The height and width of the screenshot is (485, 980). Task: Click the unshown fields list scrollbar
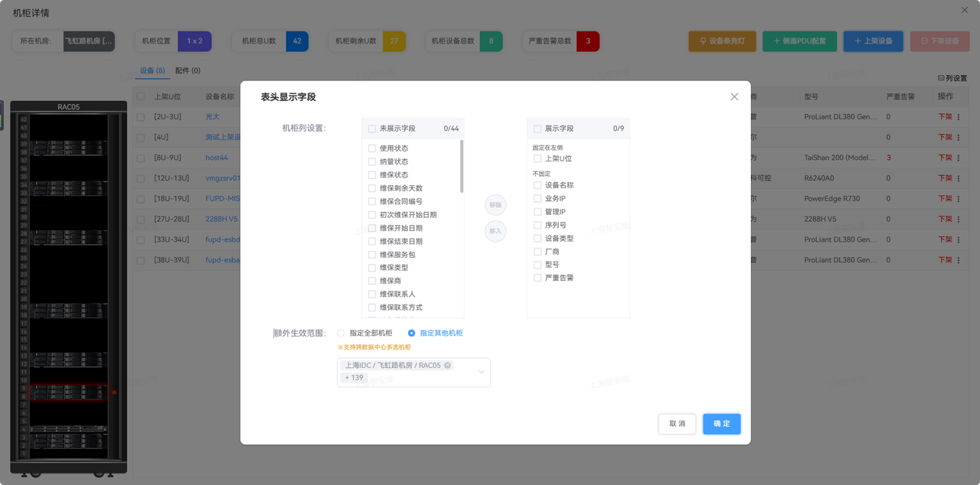pyautogui.click(x=462, y=166)
